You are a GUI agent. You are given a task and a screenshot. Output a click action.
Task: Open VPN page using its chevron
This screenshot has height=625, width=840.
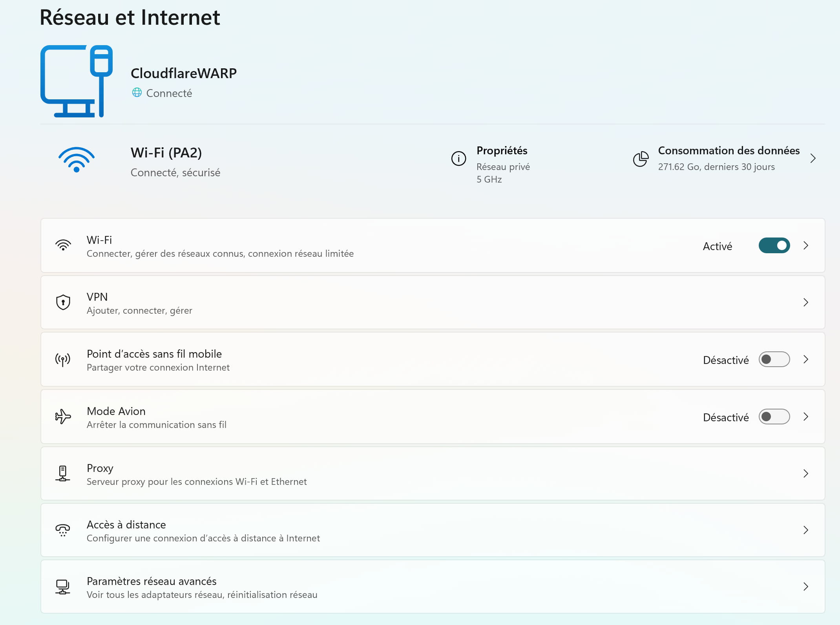click(806, 302)
